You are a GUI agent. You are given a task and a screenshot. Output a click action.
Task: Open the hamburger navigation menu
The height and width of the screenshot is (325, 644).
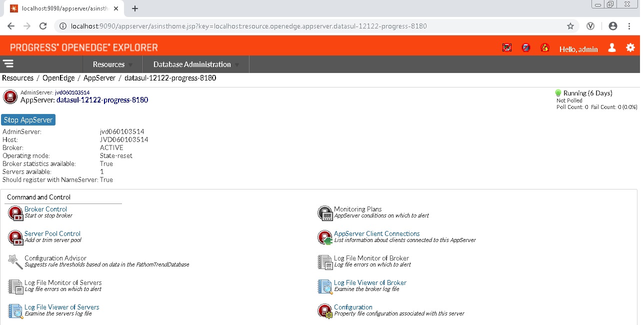pyautogui.click(x=8, y=63)
